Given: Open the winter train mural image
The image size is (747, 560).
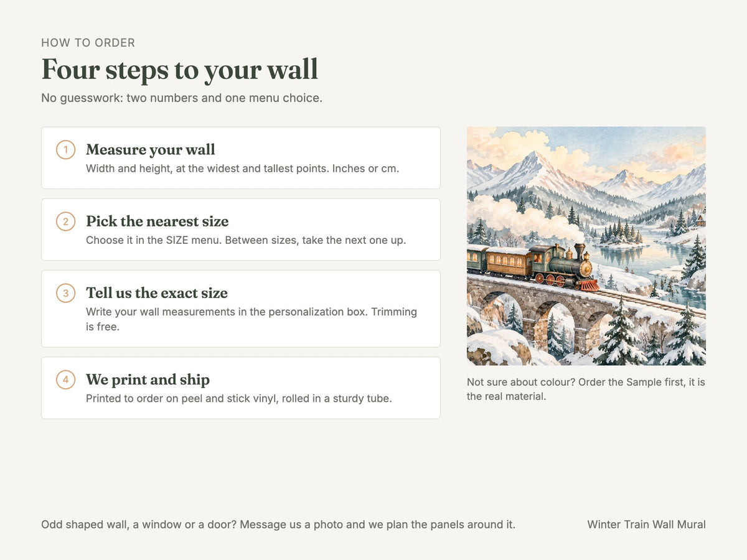Looking at the screenshot, I should tap(586, 246).
